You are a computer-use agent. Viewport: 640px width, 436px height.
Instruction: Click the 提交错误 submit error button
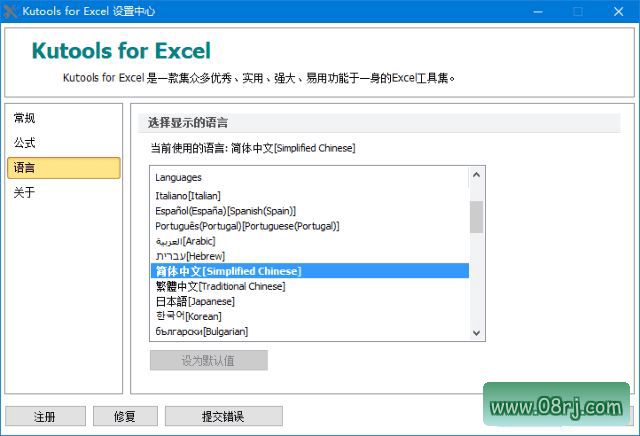(223, 416)
